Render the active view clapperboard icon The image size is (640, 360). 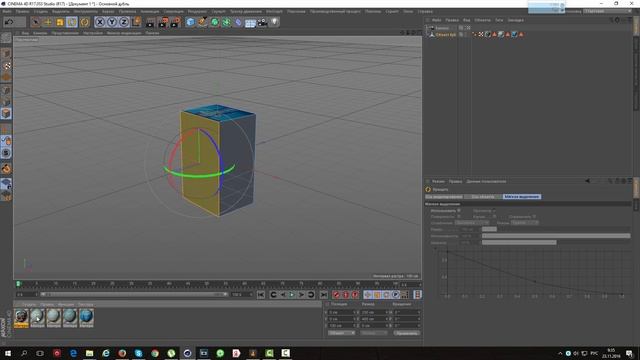[150, 22]
